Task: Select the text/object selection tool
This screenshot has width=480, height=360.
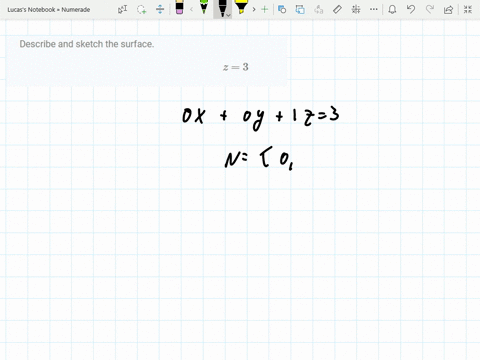Action: tap(122, 9)
